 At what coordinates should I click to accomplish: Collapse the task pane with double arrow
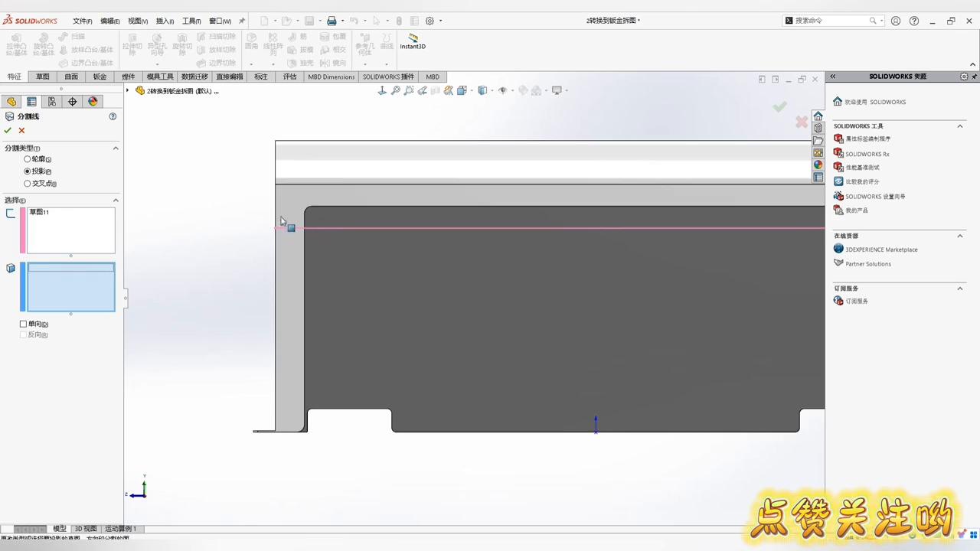[832, 77]
